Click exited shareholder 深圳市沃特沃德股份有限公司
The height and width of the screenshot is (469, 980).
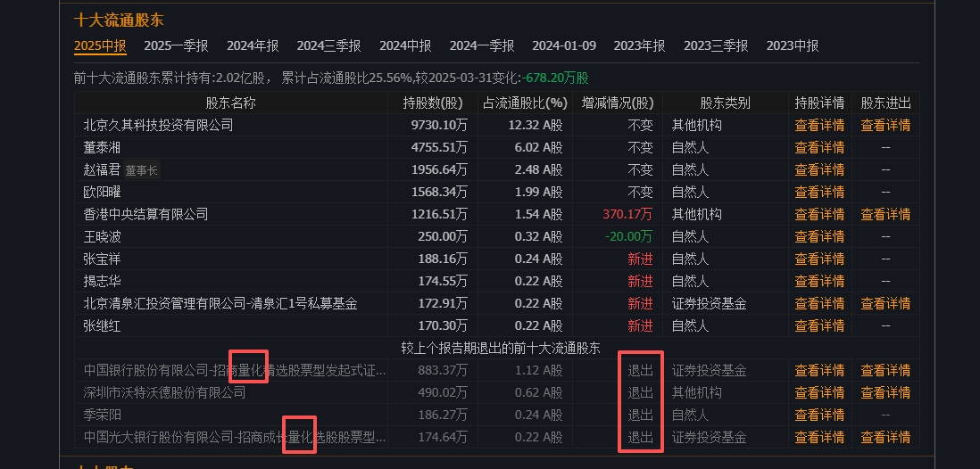164,393
